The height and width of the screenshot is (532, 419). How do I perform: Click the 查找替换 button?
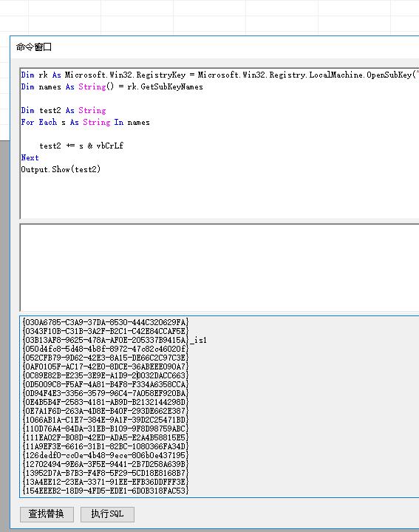point(47,514)
